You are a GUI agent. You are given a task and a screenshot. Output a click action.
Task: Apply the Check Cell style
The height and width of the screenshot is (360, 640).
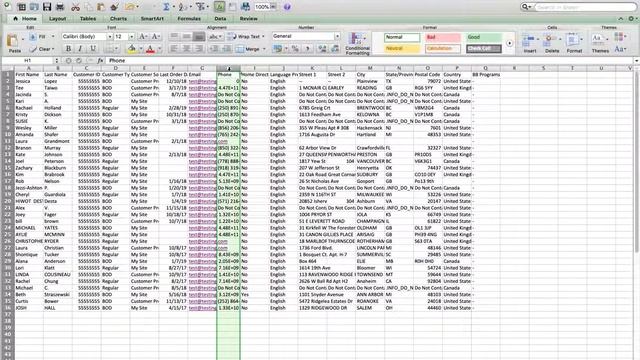pyautogui.click(x=483, y=49)
